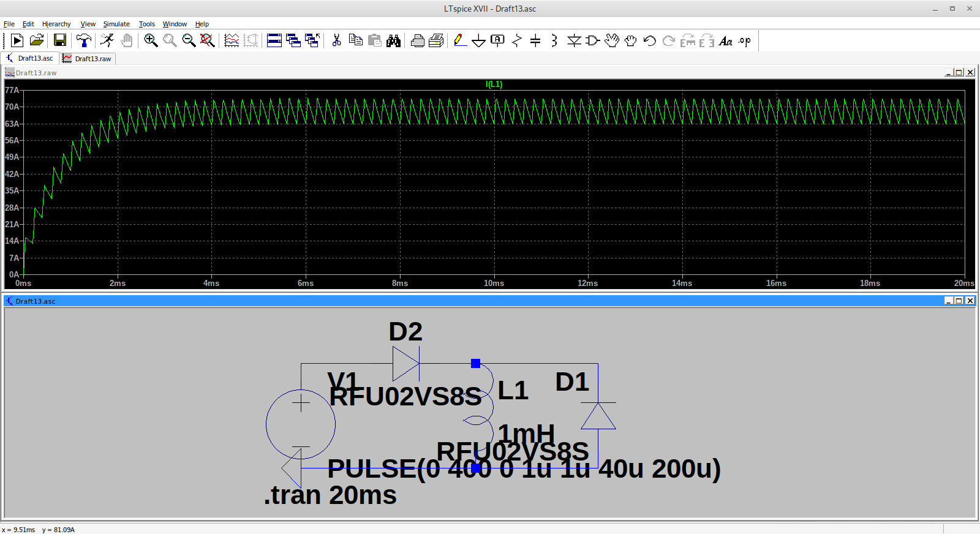Click the Zoom to fit icon
Image resolution: width=980 pixels, height=534 pixels.
click(208, 40)
